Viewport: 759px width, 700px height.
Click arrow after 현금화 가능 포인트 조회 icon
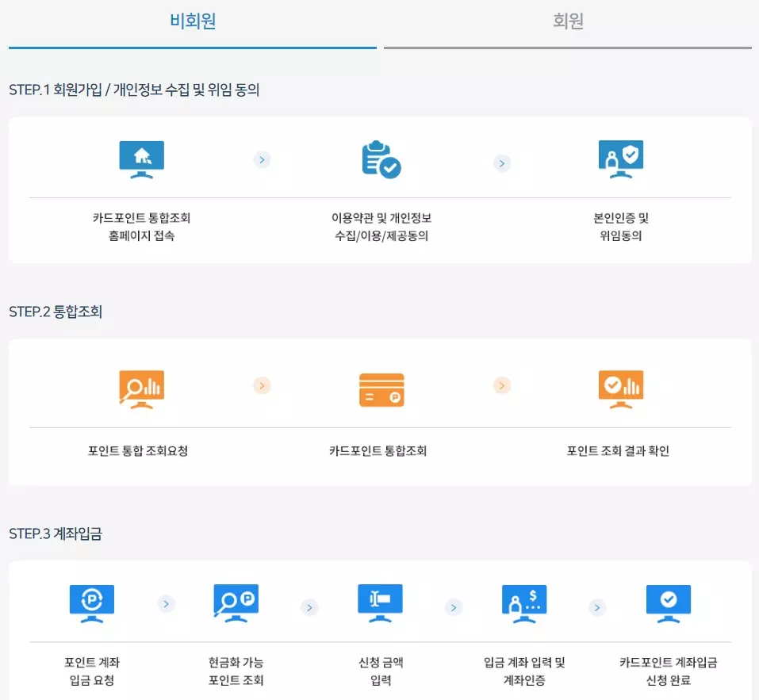coord(309,607)
